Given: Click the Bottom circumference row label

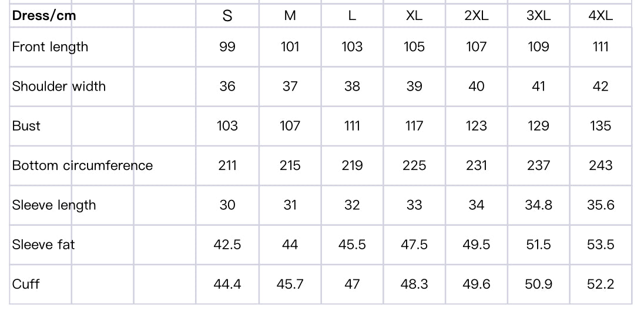Looking at the screenshot, I should click(x=82, y=165).
